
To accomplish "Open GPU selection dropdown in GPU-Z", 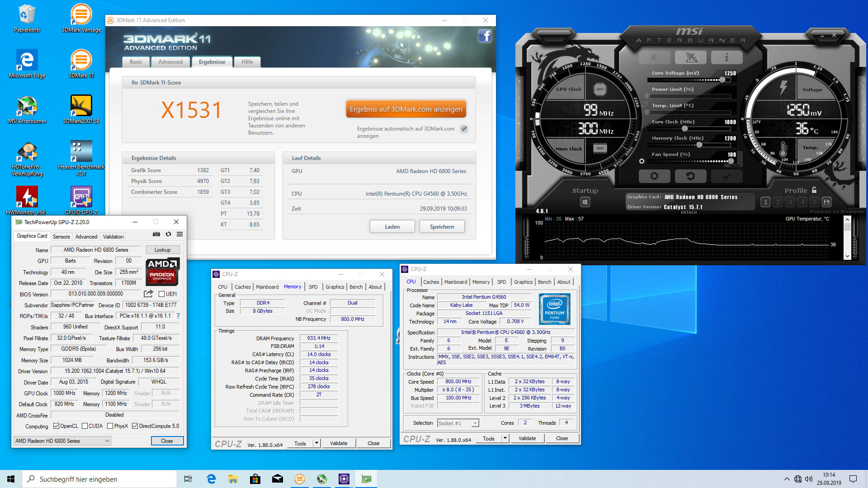I will (62, 441).
